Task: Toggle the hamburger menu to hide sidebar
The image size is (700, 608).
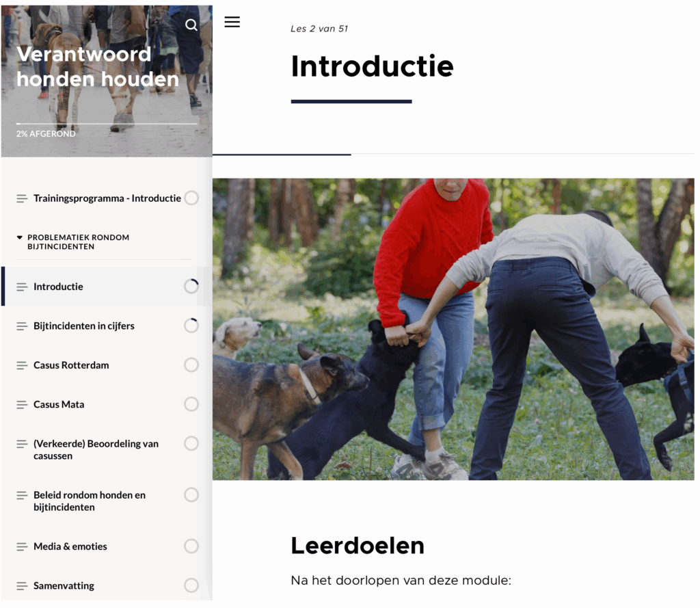Action: [232, 22]
